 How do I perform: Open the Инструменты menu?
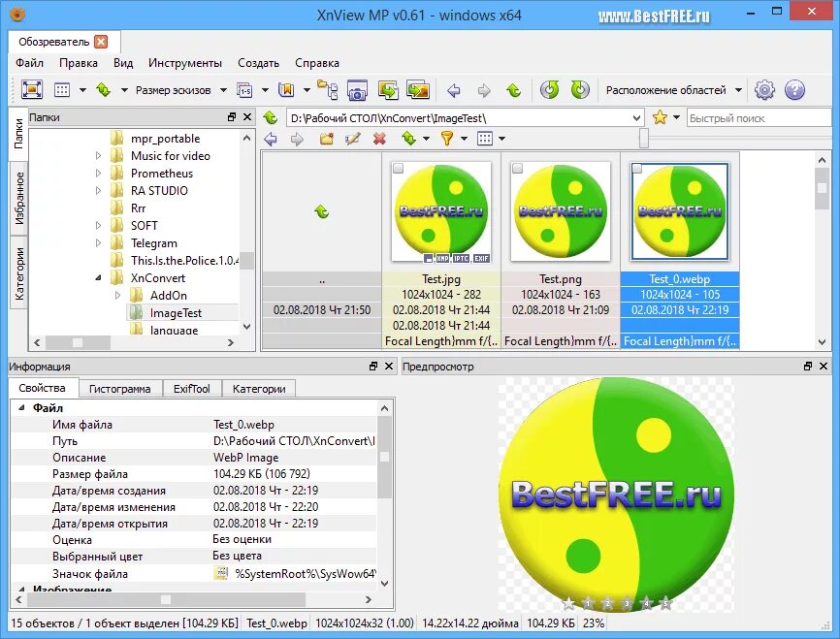[x=185, y=63]
